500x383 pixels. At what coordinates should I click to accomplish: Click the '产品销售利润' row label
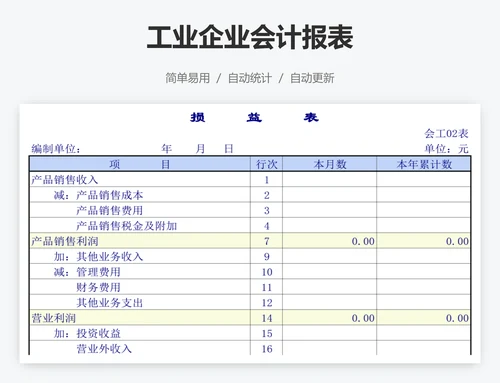(65, 241)
